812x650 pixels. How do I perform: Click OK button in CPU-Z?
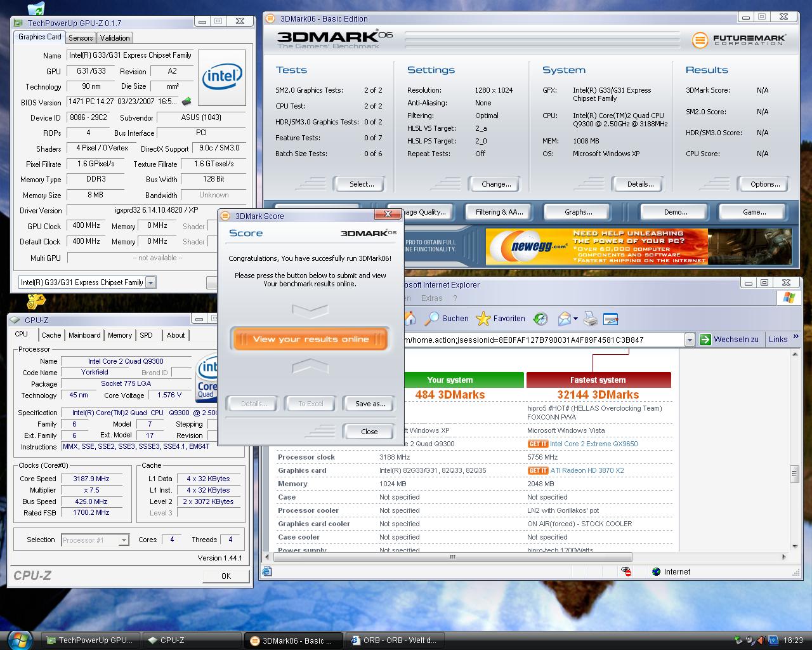(x=226, y=576)
